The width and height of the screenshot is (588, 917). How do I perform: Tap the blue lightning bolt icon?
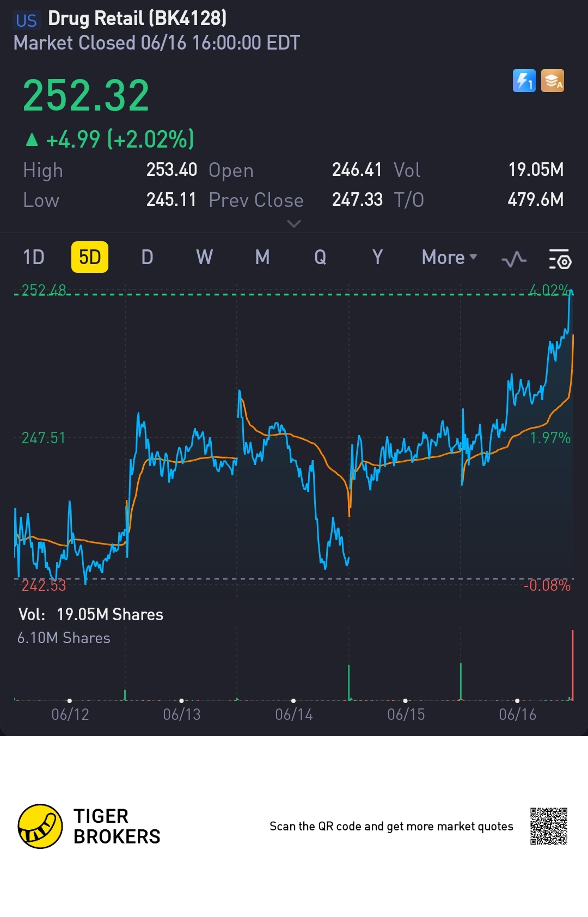[524, 81]
